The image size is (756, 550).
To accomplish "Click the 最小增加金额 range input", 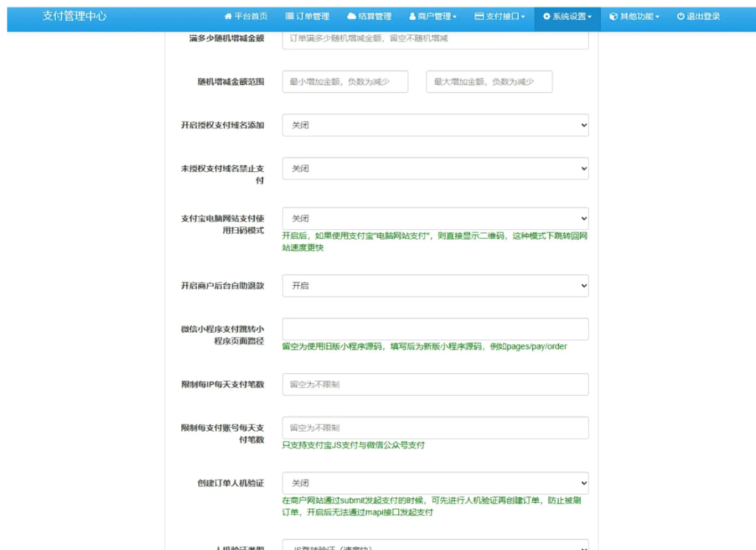I will (345, 82).
